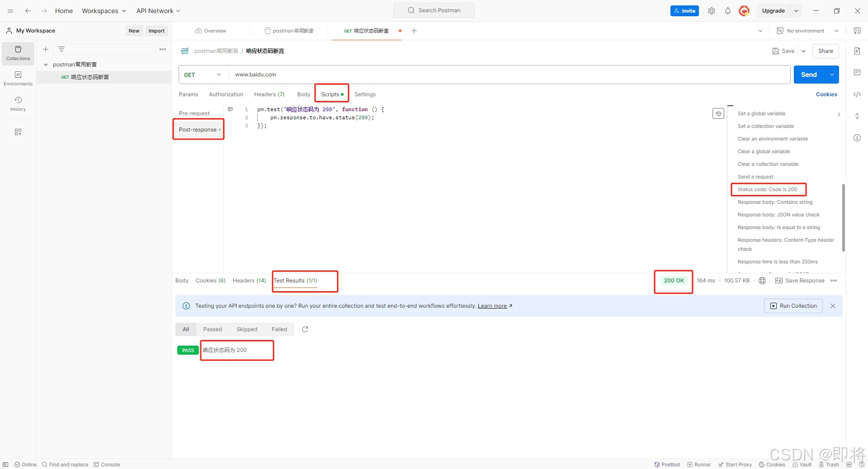Switch to Headers (7) tab
Image resolution: width=868 pixels, height=469 pixels.
tap(269, 94)
